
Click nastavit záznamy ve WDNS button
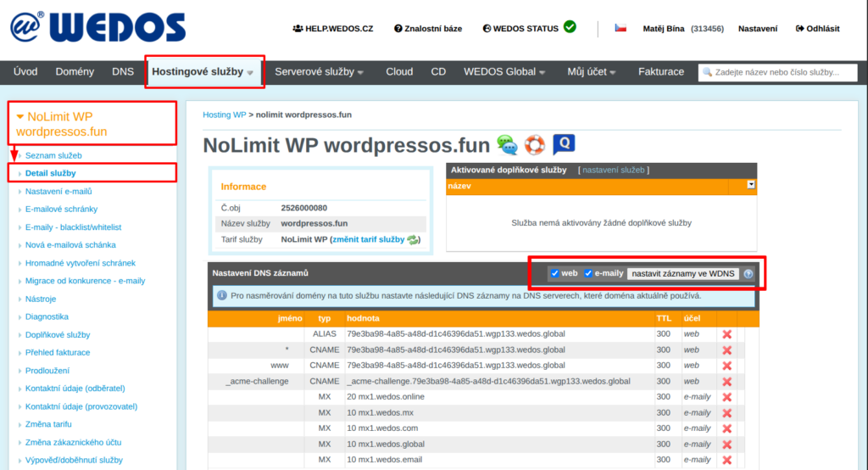[683, 274]
